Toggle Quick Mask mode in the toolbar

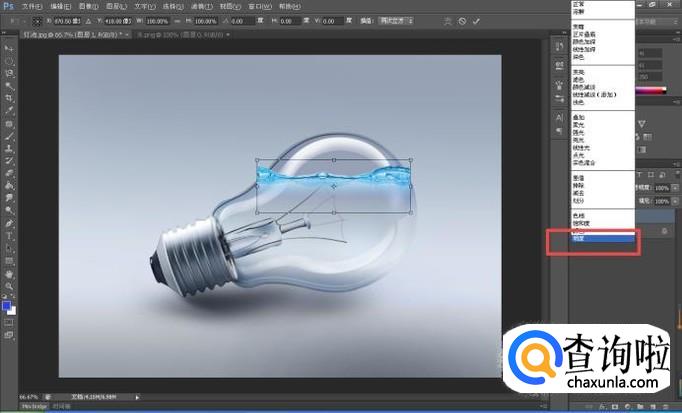coord(9,322)
